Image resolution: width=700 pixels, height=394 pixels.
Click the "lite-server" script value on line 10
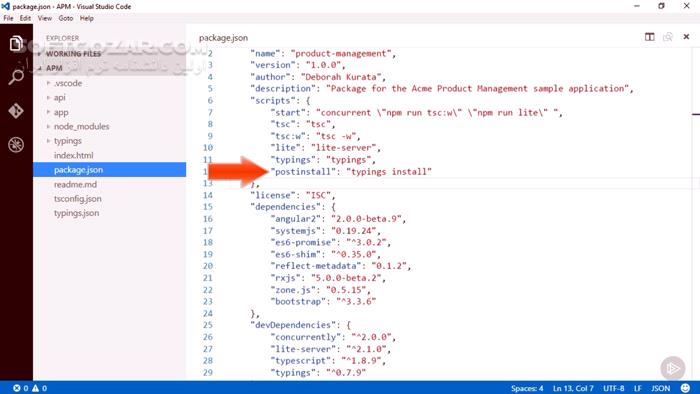coord(344,148)
